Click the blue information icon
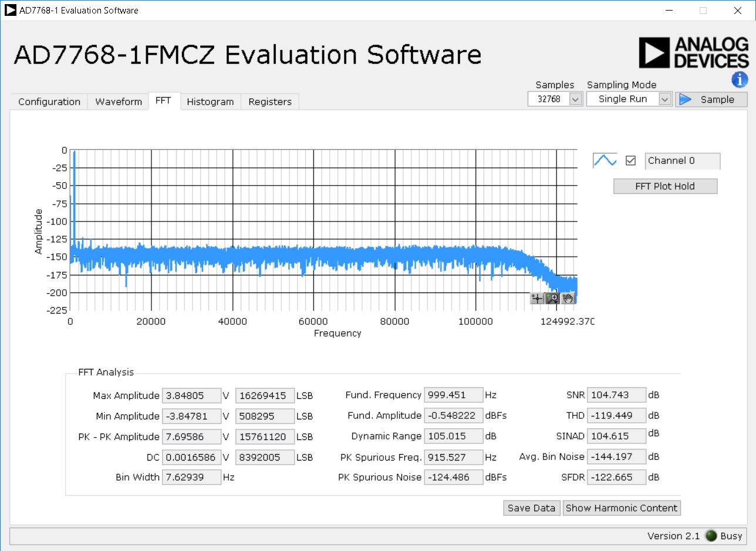Screen dimensions: 756x551 pyautogui.click(x=740, y=79)
